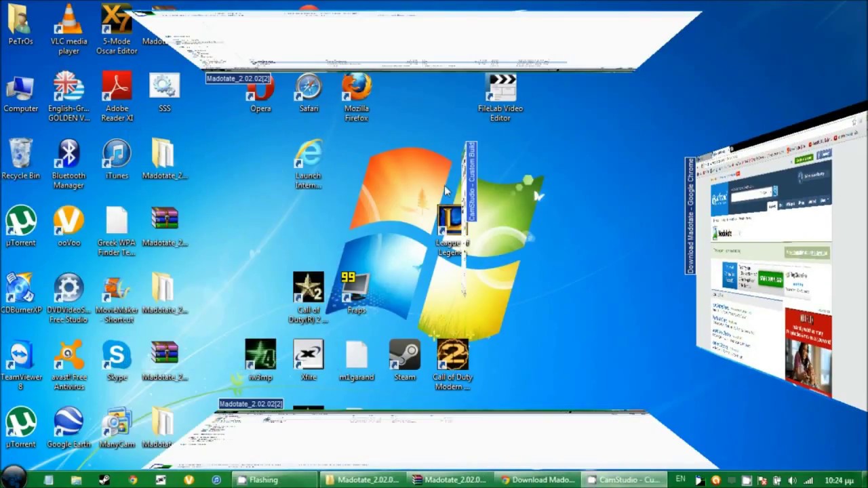The height and width of the screenshot is (488, 868).
Task: Launch Opera browser shortcut
Action: click(x=260, y=95)
